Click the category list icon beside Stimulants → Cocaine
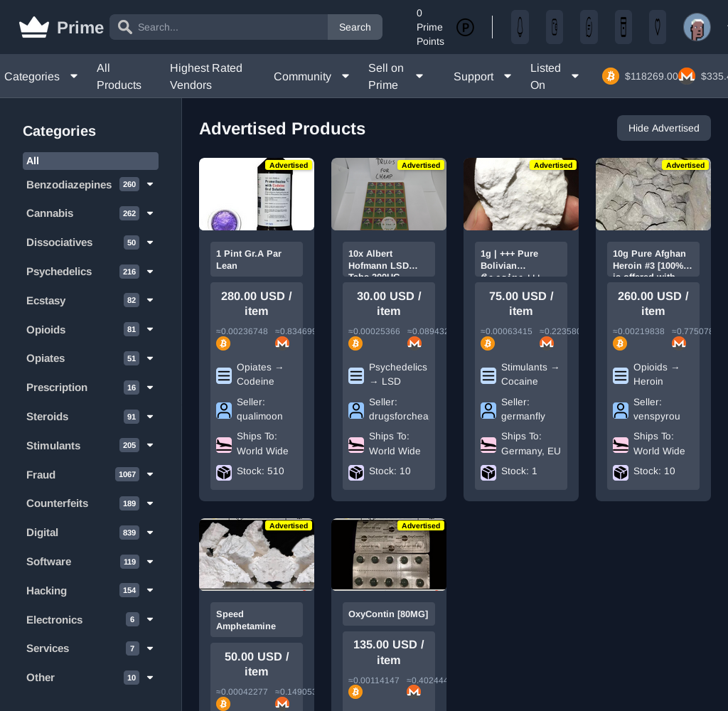This screenshot has height=711, width=728. [488, 375]
